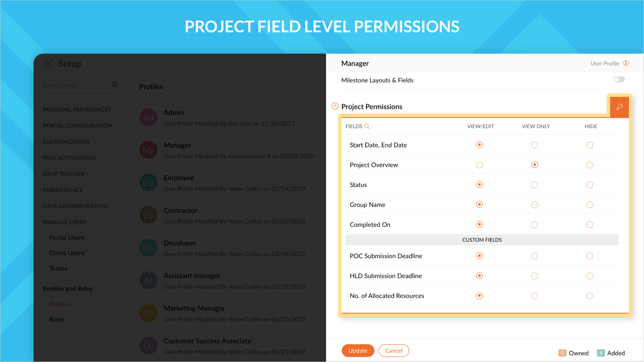
Task: Select View Only for Project Overview
Action: (x=535, y=165)
